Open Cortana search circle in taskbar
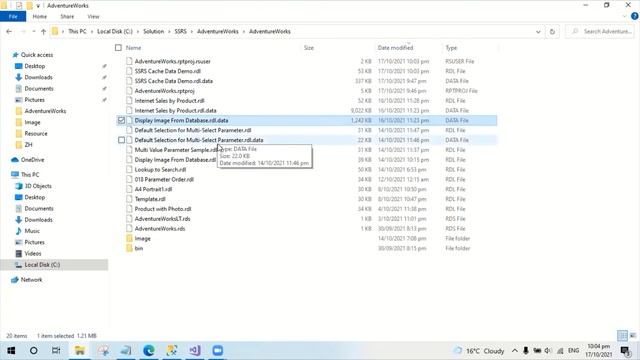The height and width of the screenshot is (360, 640). 33,351
